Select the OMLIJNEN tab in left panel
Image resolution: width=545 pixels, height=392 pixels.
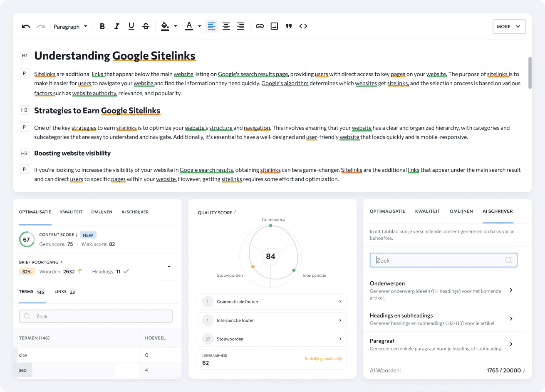click(x=102, y=212)
